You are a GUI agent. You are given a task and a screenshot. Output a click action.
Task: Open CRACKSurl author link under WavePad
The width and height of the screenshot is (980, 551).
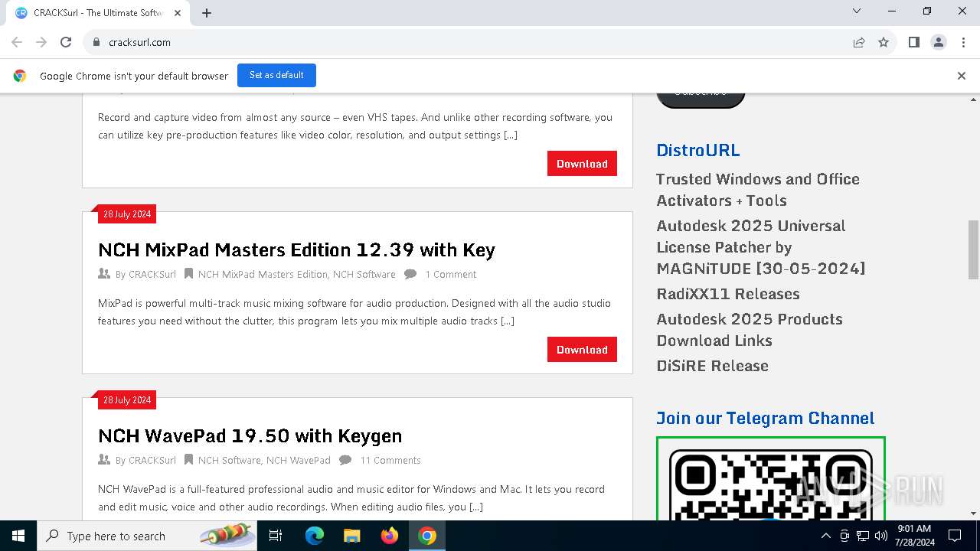click(x=152, y=460)
